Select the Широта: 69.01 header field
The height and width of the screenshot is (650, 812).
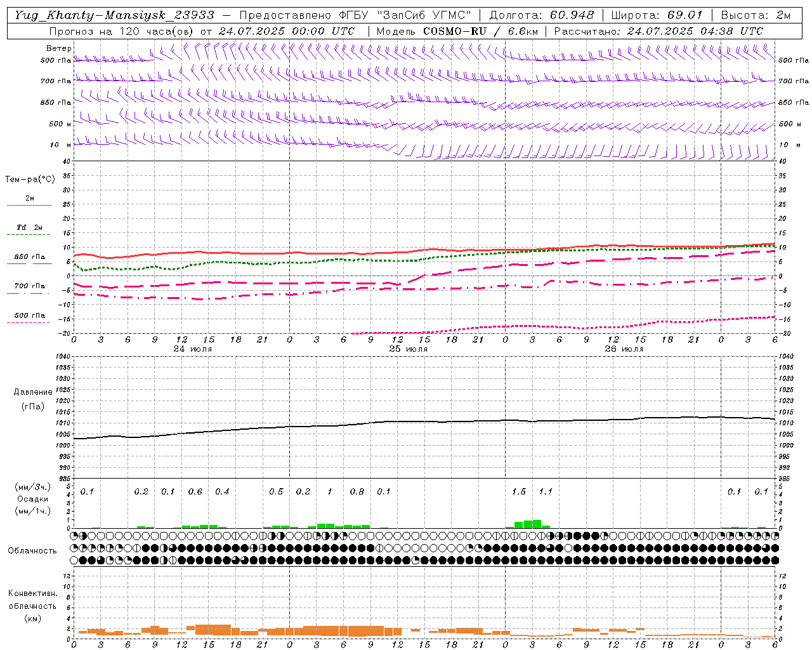point(657,15)
